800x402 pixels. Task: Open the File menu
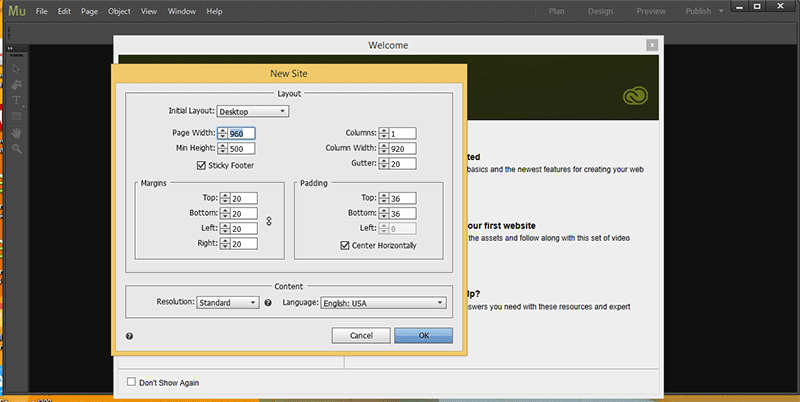[x=41, y=11]
